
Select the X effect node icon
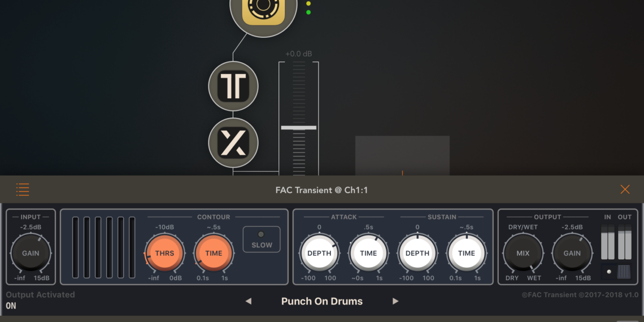click(233, 143)
